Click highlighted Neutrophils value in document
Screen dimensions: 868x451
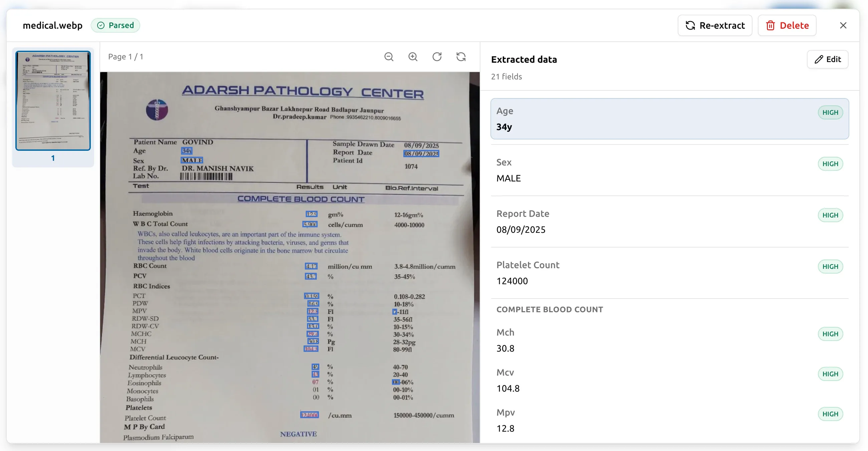tap(315, 367)
